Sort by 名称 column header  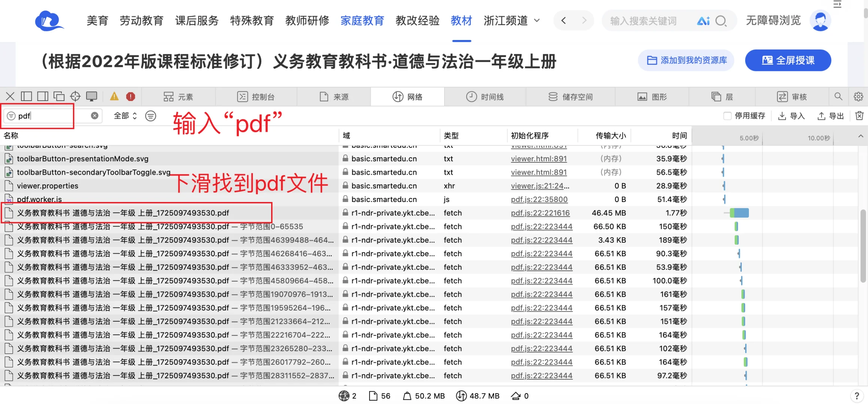[x=170, y=135]
